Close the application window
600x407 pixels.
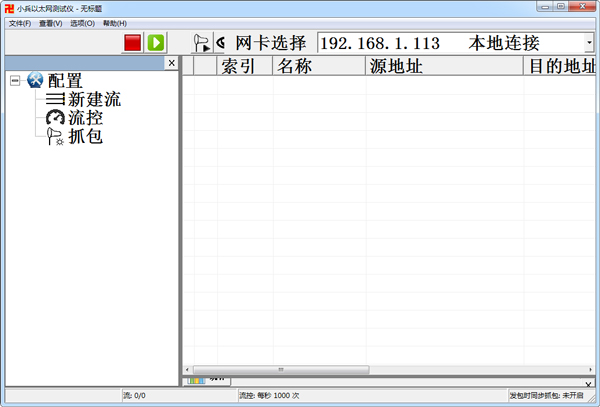click(x=582, y=7)
